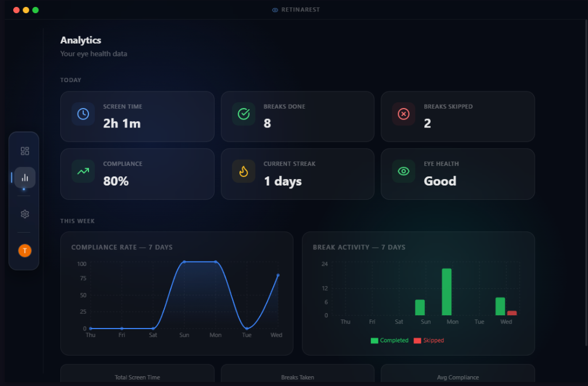
Task: Click the vertical scrollbar on the right
Action: [x=586, y=183]
